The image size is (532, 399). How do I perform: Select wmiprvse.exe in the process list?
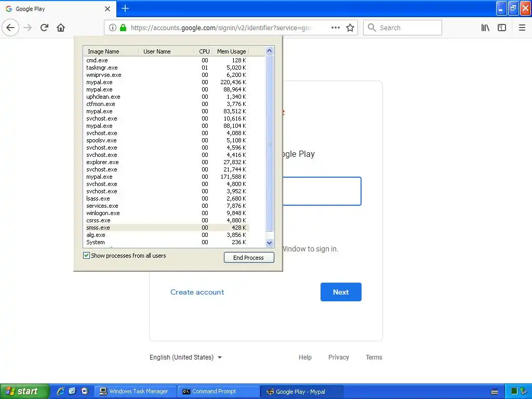click(166, 75)
